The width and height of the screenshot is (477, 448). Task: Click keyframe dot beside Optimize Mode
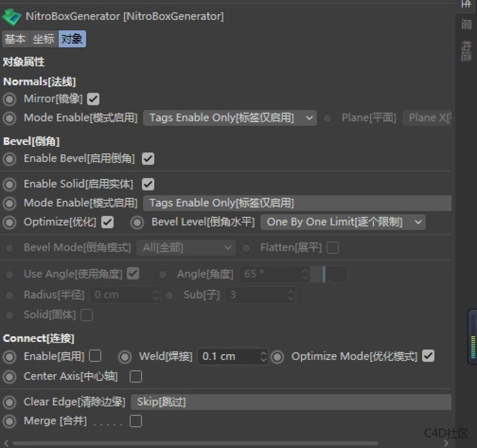pos(277,357)
